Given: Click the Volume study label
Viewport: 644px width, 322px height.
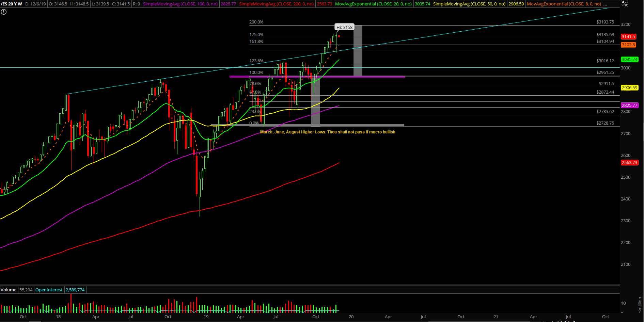Looking at the screenshot, I should pos(9,290).
